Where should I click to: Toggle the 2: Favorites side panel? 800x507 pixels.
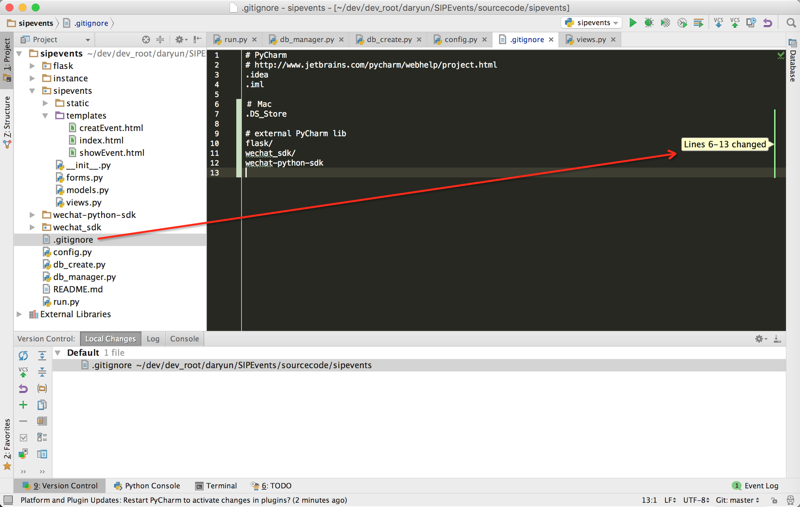coord(7,444)
